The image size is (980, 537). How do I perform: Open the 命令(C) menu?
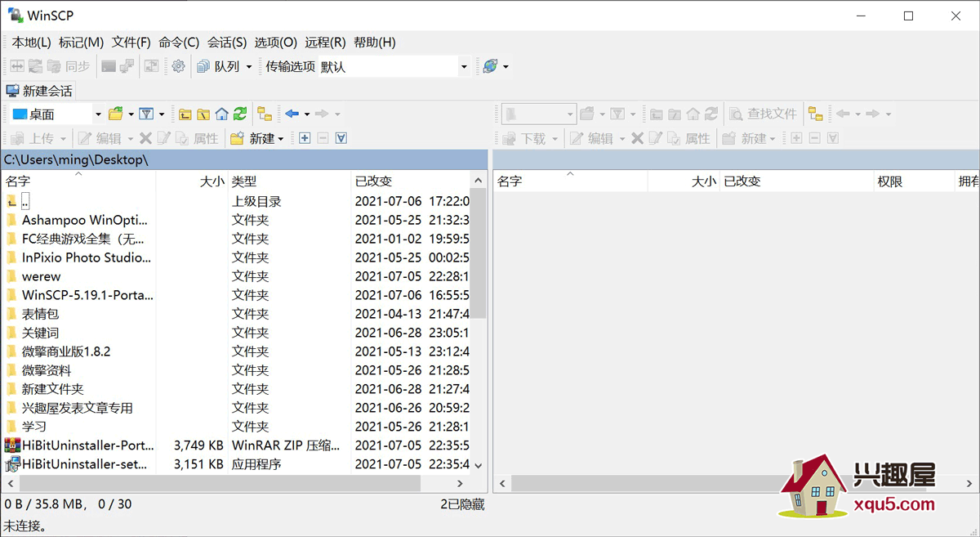pos(179,43)
